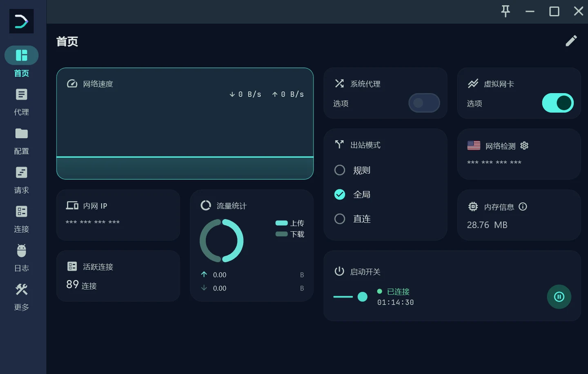The image size is (588, 374).
Task: Open network detection settings gear
Action: 525,146
